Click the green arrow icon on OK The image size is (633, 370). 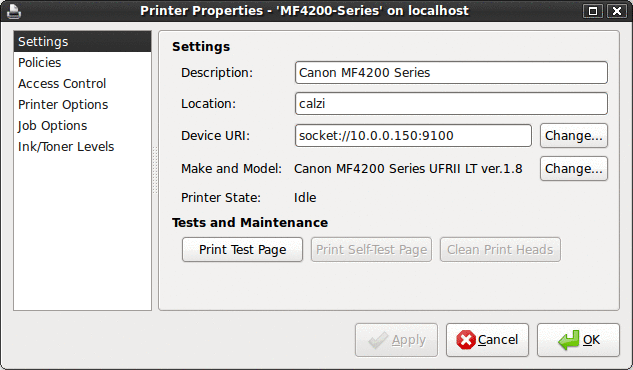pyautogui.click(x=569, y=340)
